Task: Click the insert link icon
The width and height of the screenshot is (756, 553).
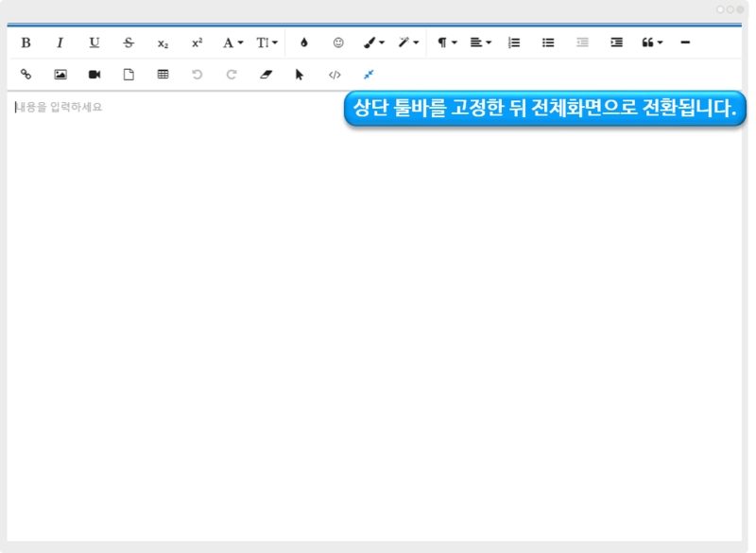Action: pyautogui.click(x=26, y=75)
